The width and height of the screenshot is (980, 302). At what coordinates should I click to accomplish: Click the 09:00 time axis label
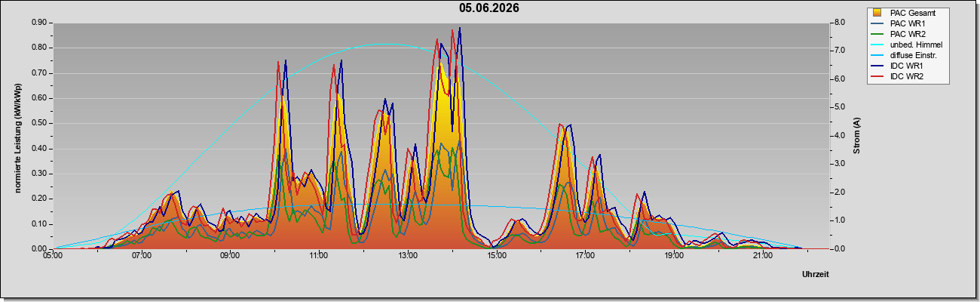coord(230,257)
